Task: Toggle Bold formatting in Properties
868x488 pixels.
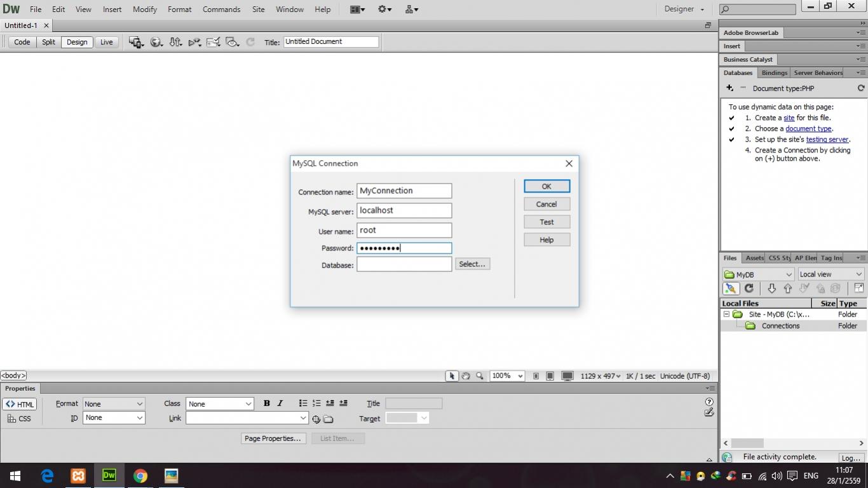Action: pos(266,403)
